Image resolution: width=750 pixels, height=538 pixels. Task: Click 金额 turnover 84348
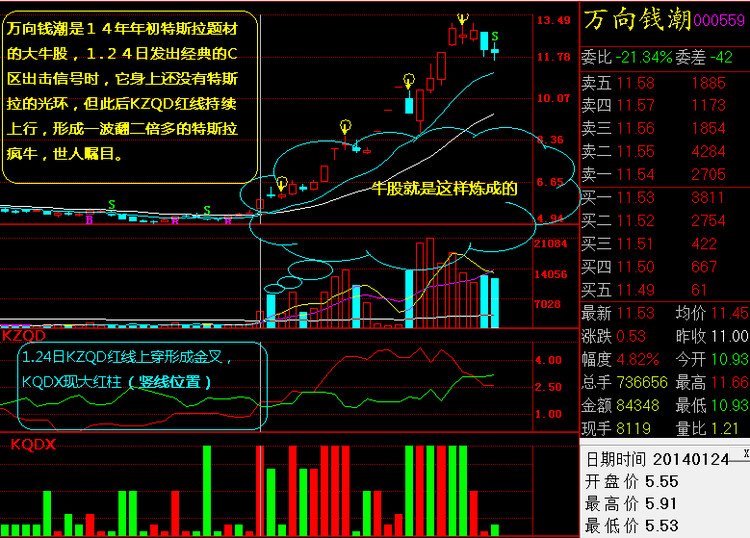click(638, 406)
